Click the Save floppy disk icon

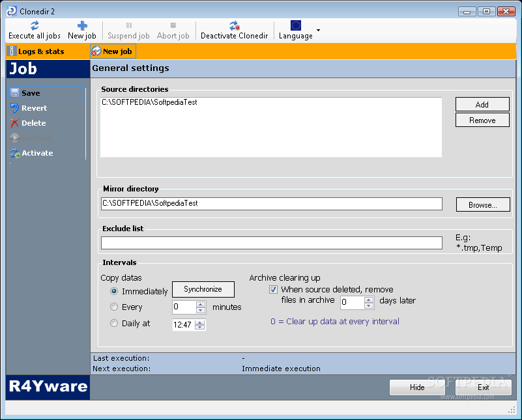(14, 93)
